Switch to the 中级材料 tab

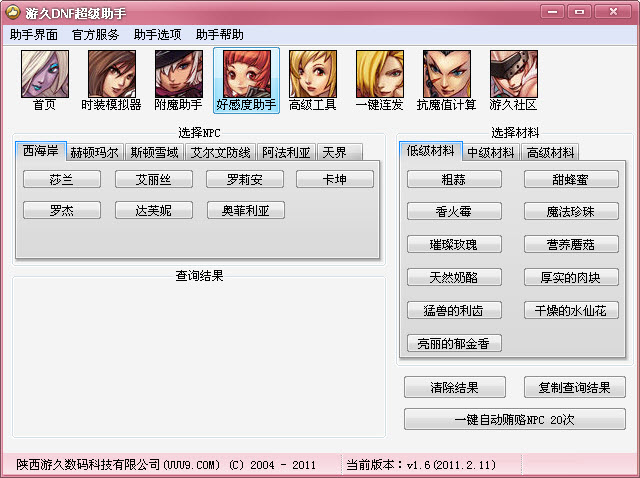click(x=491, y=152)
